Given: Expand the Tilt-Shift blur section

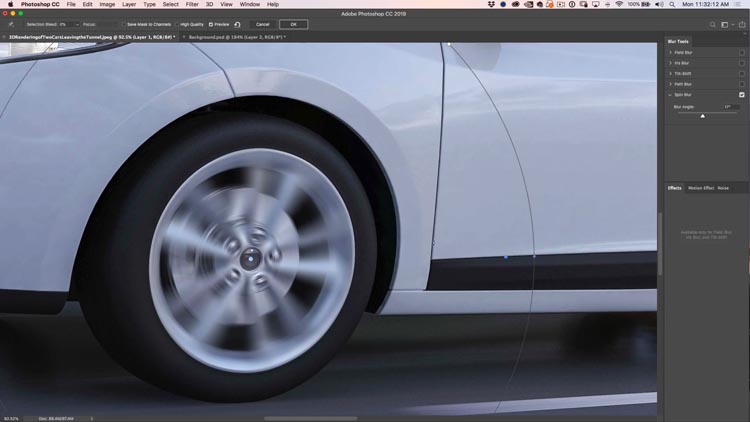Looking at the screenshot, I should (x=670, y=74).
